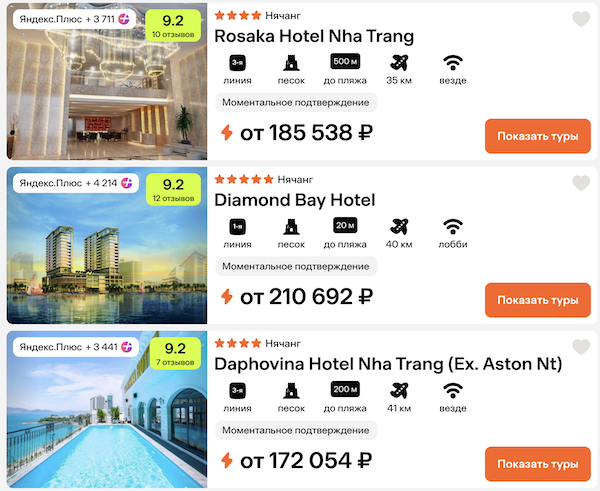This screenshot has width=600, height=491.
Task: Click the 500 м beach distance icon
Action: pyautogui.click(x=345, y=62)
